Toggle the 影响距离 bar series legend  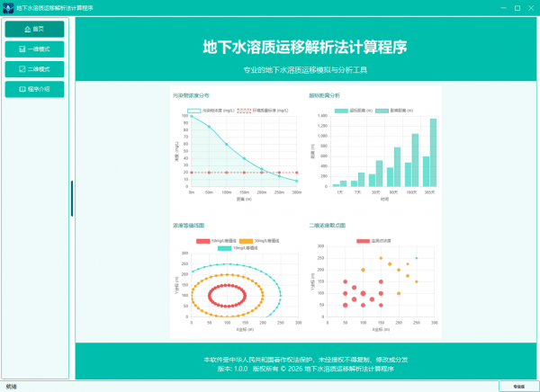[x=383, y=110]
